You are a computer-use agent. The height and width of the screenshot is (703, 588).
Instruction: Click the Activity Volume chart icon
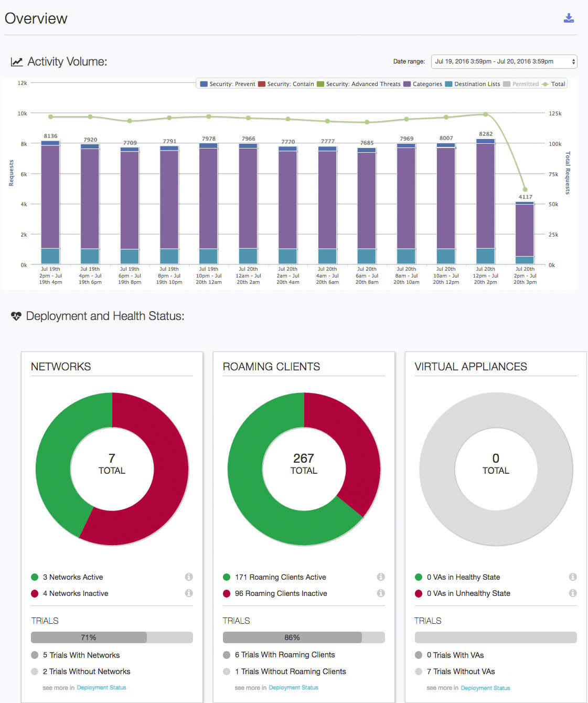pyautogui.click(x=17, y=62)
